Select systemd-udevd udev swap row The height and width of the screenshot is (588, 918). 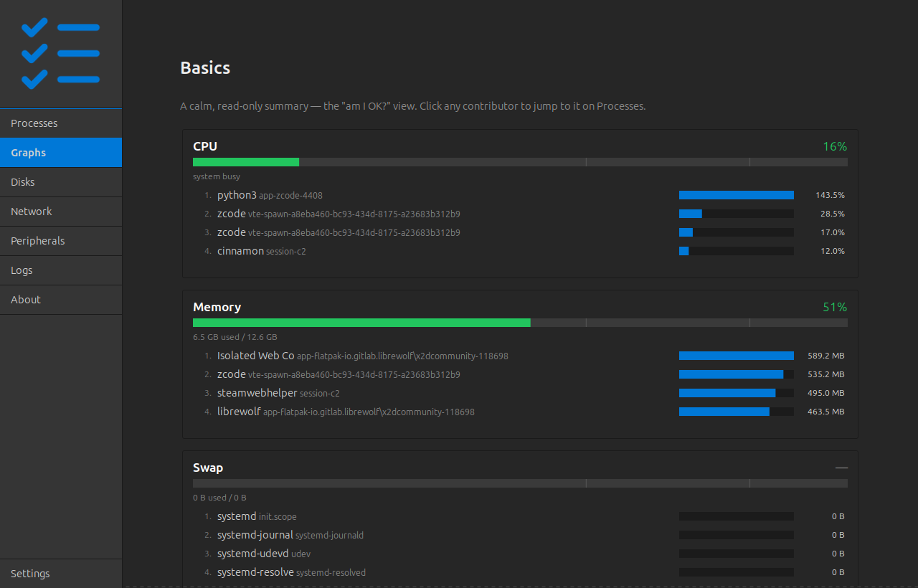pyautogui.click(x=520, y=554)
